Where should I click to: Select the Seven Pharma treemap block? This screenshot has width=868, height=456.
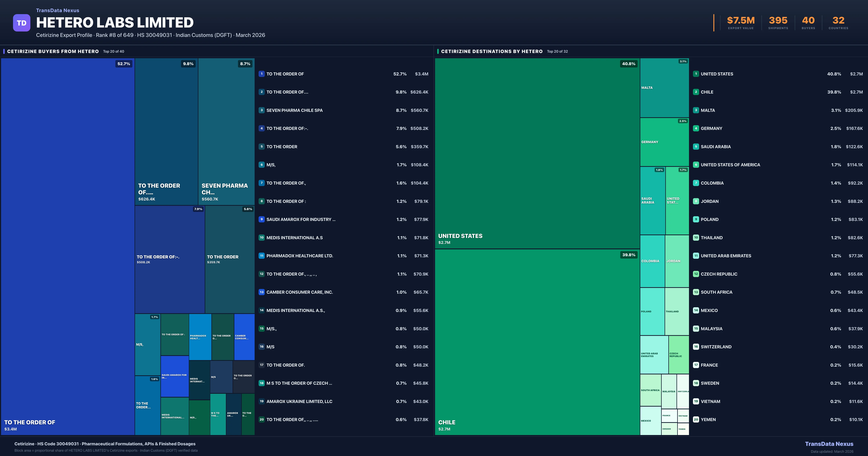(x=226, y=132)
